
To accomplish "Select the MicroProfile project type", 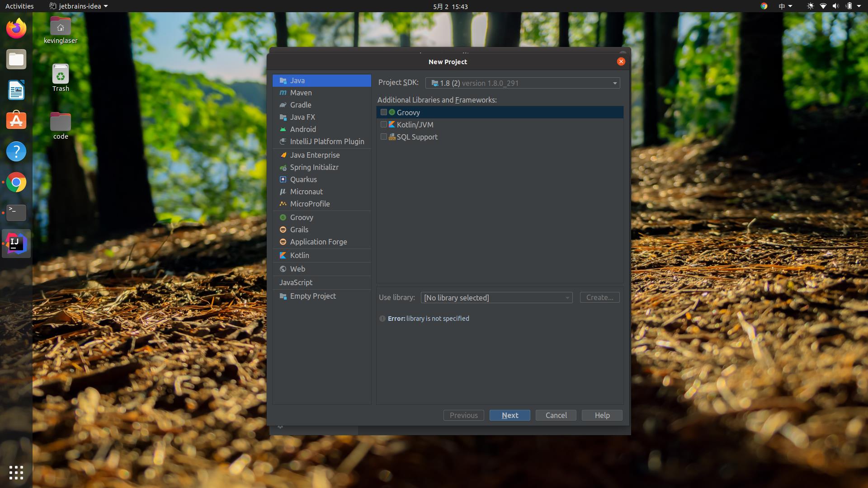I will (309, 203).
